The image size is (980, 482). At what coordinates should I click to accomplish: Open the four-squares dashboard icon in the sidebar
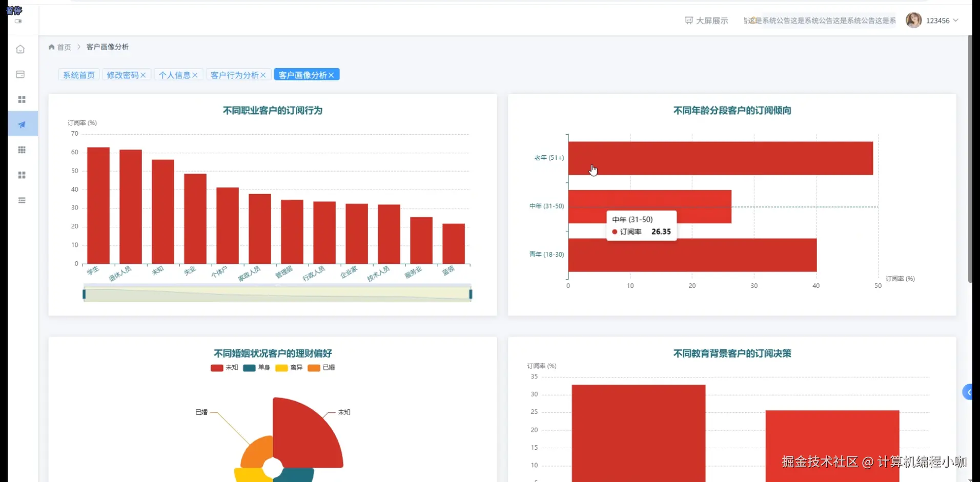[22, 99]
